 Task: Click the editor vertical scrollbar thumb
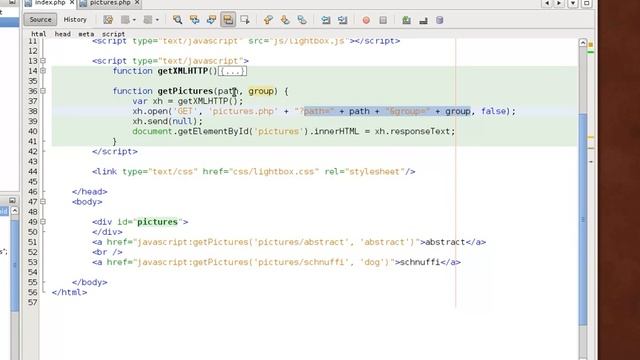(x=583, y=219)
